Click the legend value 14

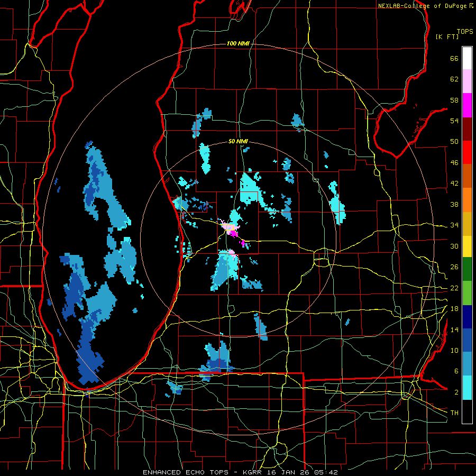[454, 329]
